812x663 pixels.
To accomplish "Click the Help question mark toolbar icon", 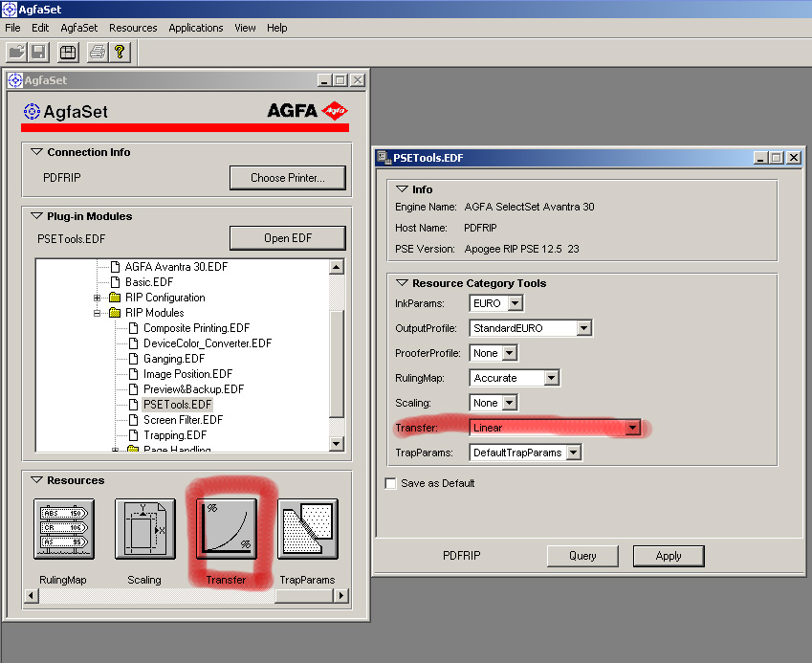I will tap(120, 53).
